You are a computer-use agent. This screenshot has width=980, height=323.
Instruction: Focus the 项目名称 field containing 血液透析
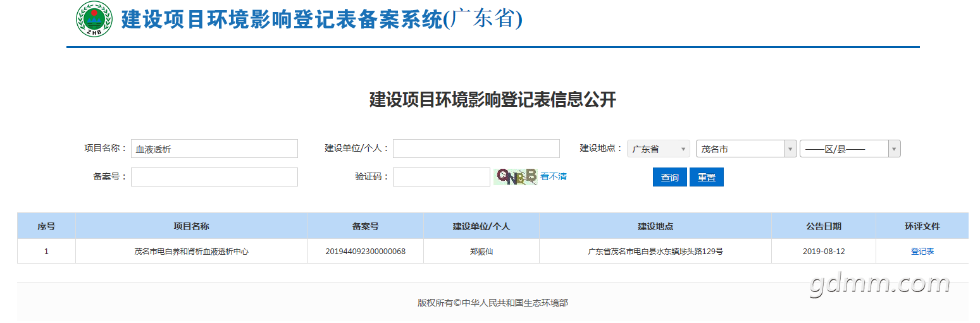[214, 149]
